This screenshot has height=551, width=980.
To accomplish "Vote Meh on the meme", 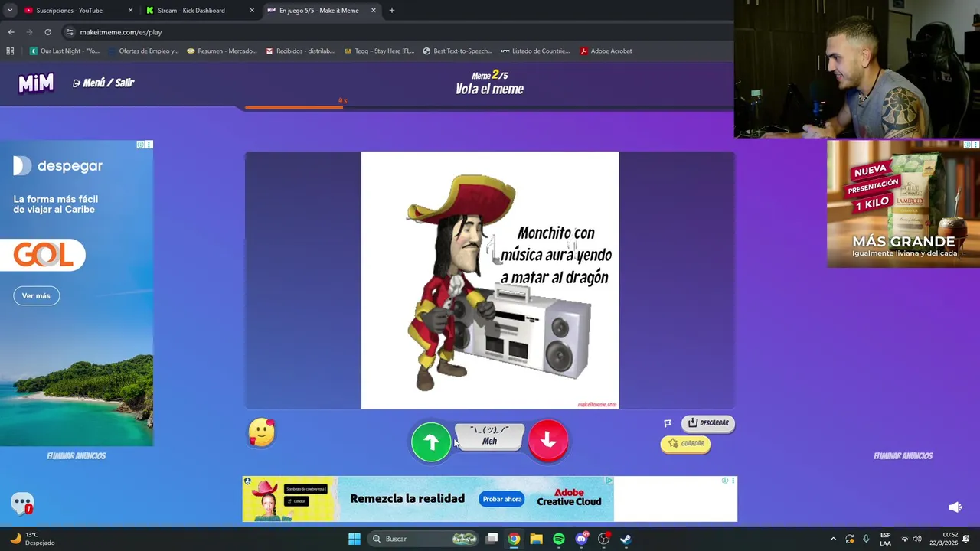I will [x=490, y=436].
